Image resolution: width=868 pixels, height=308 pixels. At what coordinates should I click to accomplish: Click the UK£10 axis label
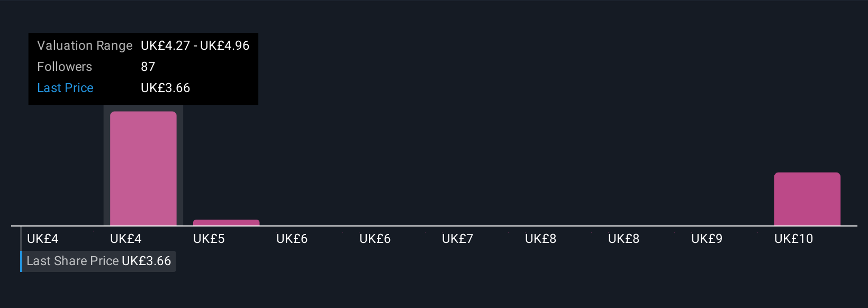pyautogui.click(x=794, y=239)
